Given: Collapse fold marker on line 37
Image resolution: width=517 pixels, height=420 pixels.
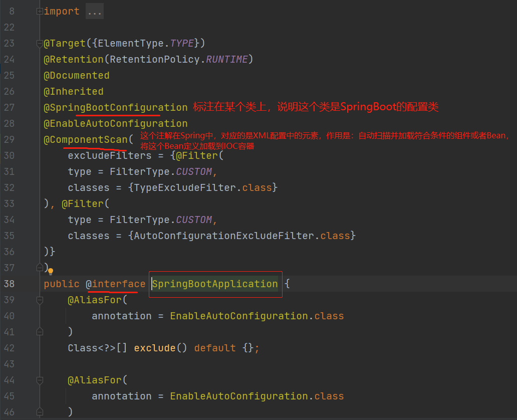Looking at the screenshot, I should [40, 268].
